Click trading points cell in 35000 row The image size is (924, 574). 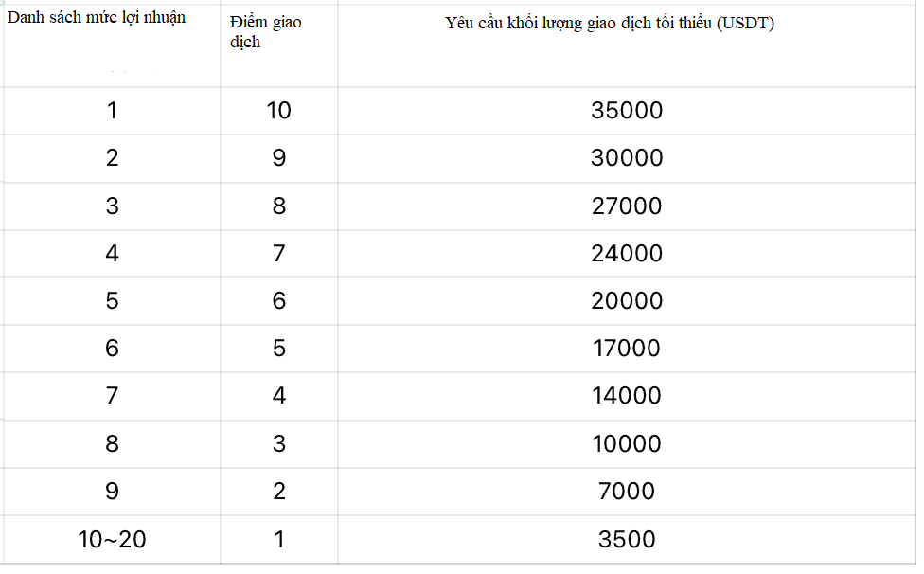pos(278,111)
